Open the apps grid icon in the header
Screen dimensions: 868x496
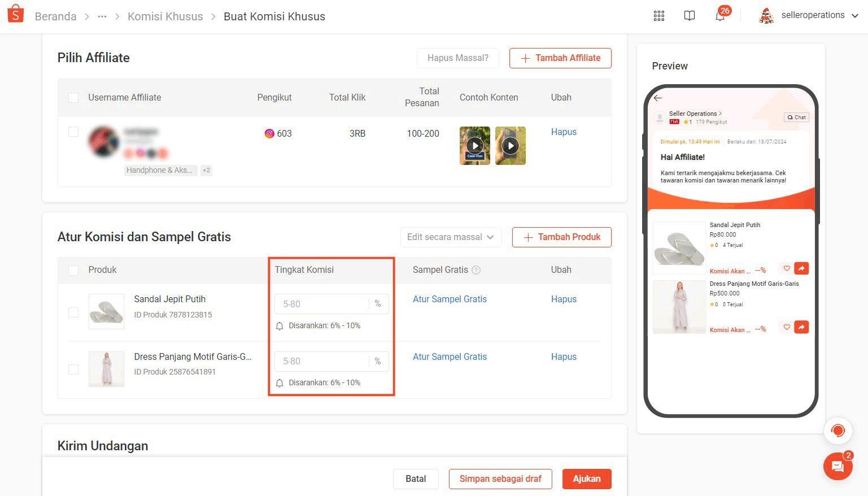point(658,15)
